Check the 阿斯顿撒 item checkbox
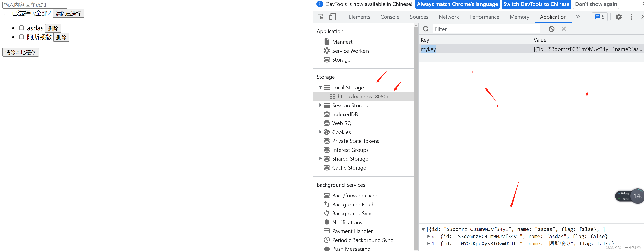Viewport: 644px width, 251px height. click(22, 37)
